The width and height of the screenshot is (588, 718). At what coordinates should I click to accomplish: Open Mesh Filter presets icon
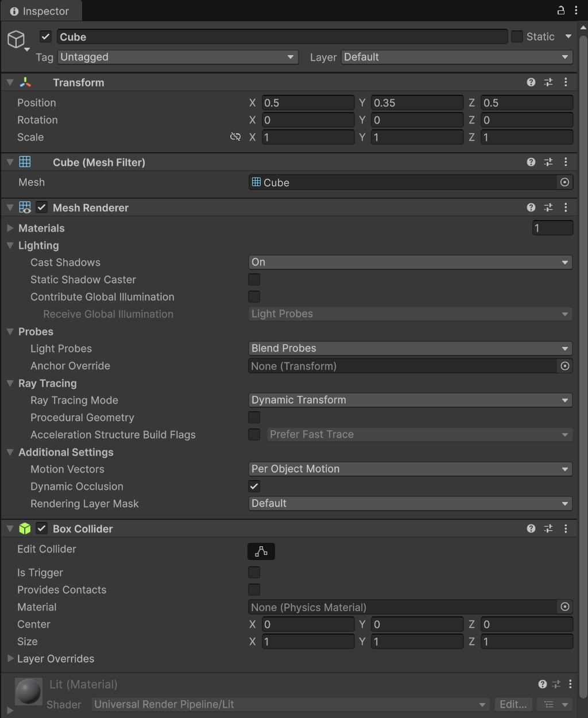click(548, 162)
